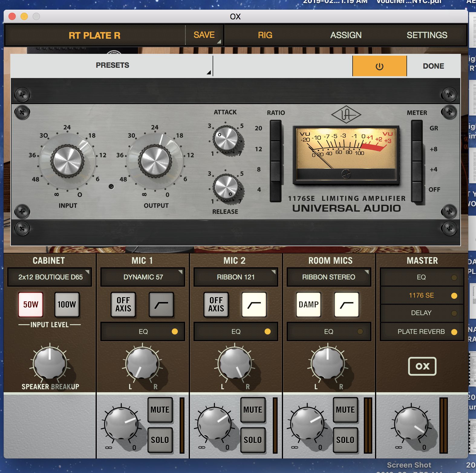Open the RT PLATE R rig name menu
The image size is (476, 473).
[x=95, y=35]
